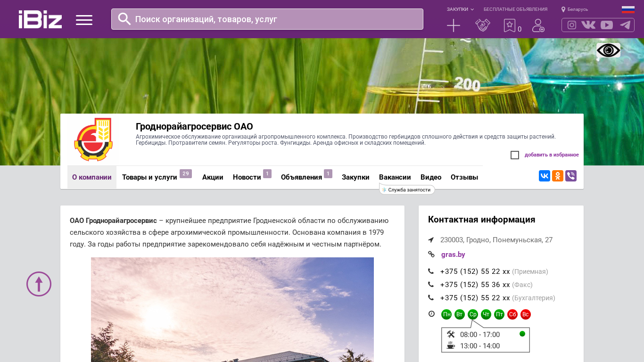
Task: Open the YouTube channel icon
Action: coord(607,25)
